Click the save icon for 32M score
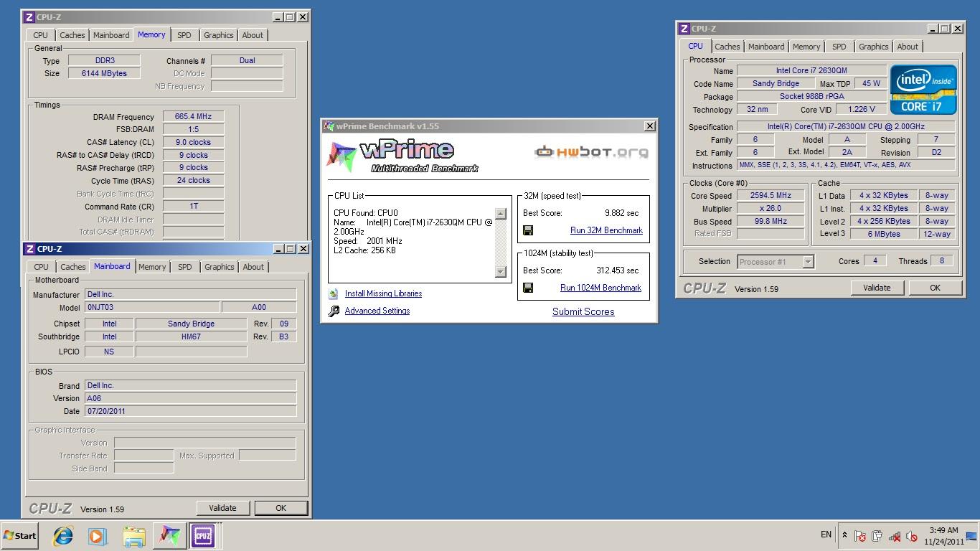980x551 pixels. click(x=528, y=230)
